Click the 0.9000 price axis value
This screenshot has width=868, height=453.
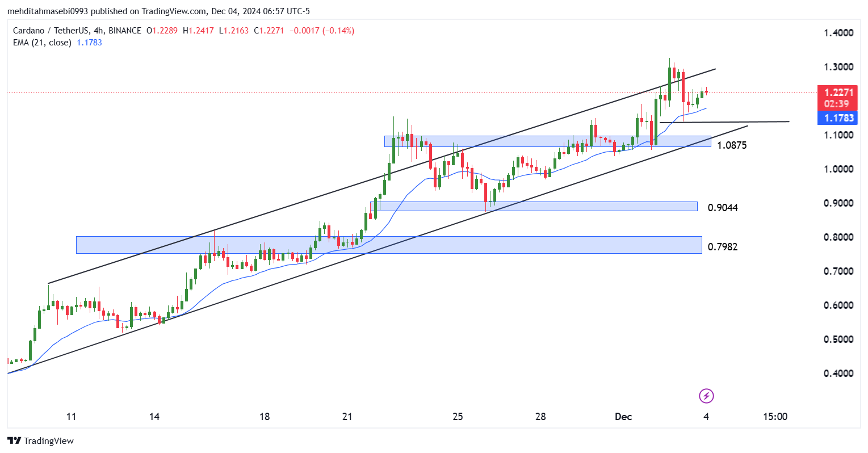coord(838,203)
